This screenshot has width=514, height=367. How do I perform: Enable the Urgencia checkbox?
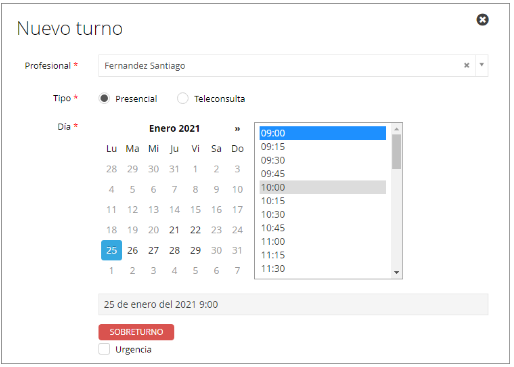point(104,349)
